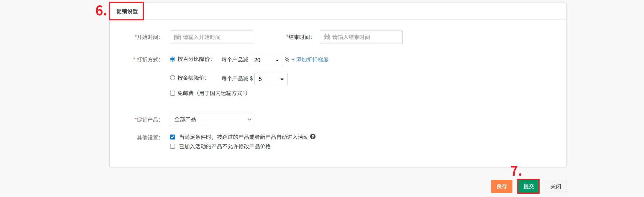Image resolution: width=644 pixels, height=197 pixels.
Task: Click the caret arrow in amount dropdown
Action: point(282,79)
